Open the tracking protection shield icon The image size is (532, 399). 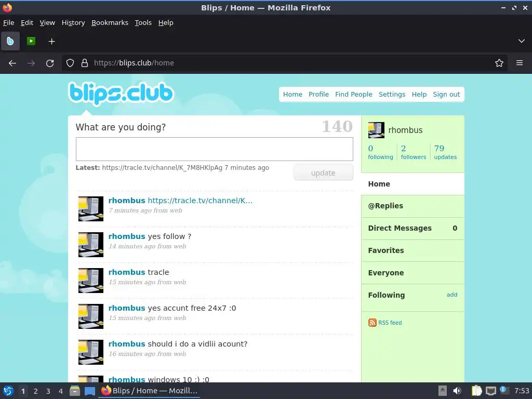tap(70, 63)
